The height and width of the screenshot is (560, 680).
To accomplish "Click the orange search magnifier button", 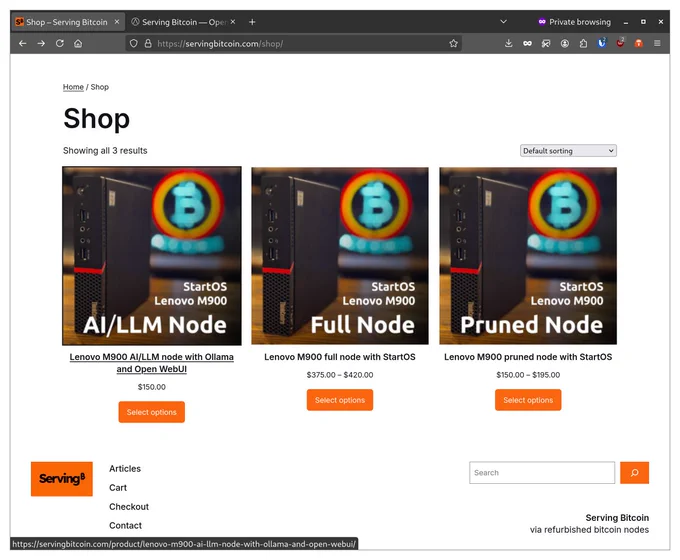I will coord(634,473).
